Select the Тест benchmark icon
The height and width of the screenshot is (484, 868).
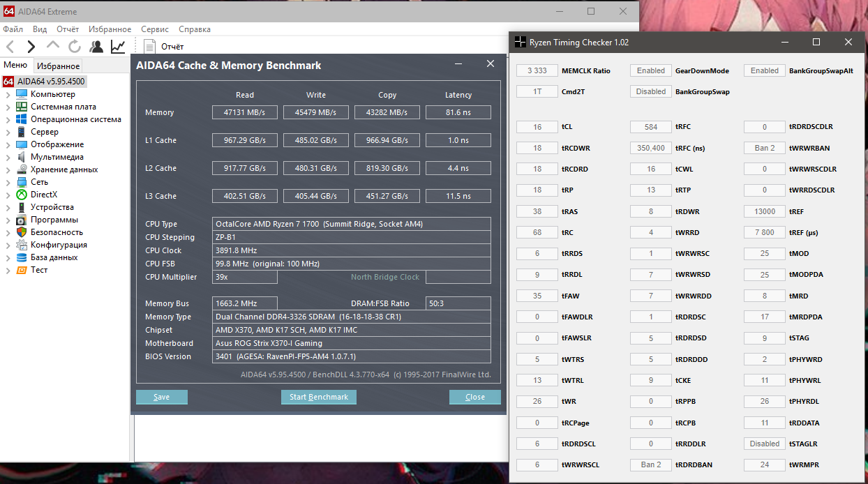tap(22, 270)
